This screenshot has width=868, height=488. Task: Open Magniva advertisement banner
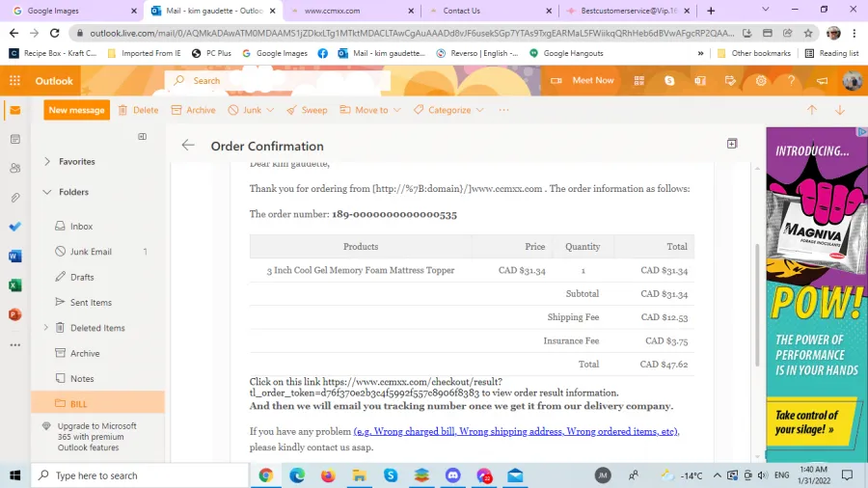(x=817, y=293)
